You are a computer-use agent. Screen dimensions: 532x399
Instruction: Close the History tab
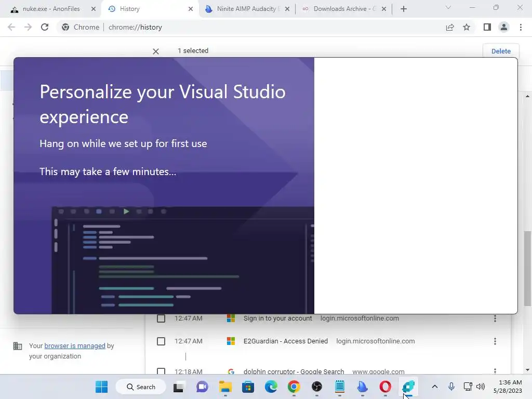191,9
